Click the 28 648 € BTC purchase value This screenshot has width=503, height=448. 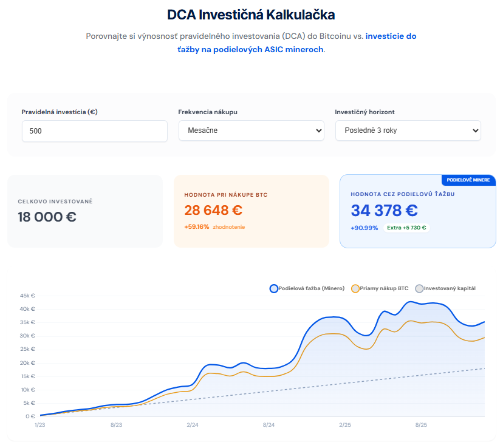point(213,211)
